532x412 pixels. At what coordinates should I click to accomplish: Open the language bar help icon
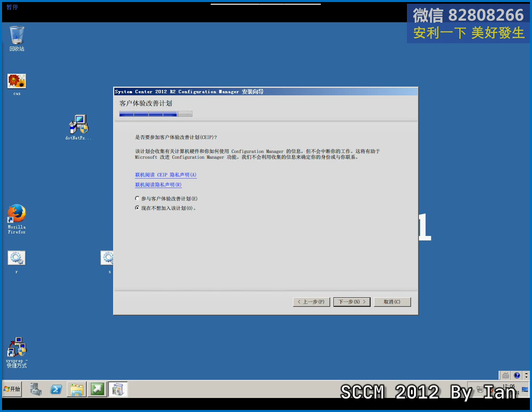click(517, 375)
